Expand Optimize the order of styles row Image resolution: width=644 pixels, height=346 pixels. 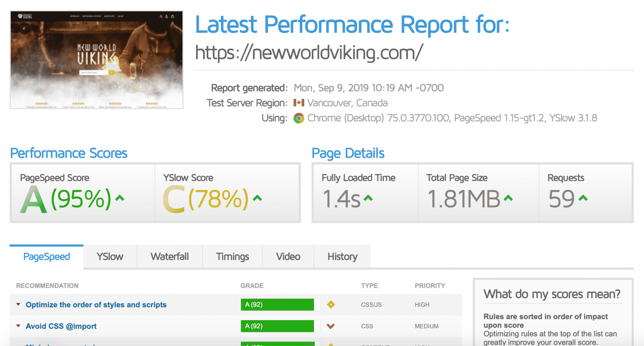(x=18, y=304)
